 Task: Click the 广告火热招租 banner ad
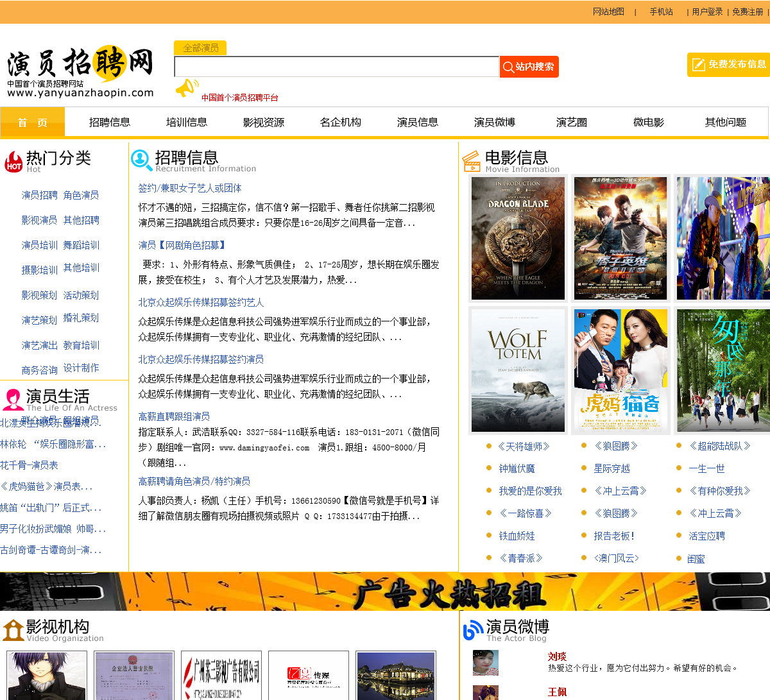385,591
